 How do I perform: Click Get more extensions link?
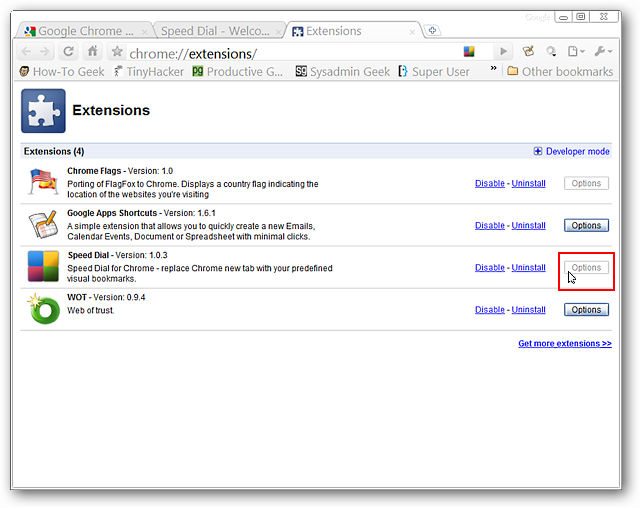[x=564, y=343]
